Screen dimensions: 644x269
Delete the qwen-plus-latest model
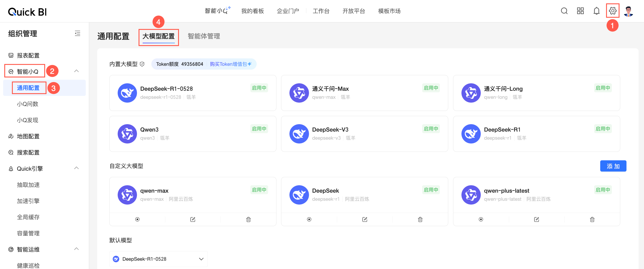point(592,219)
